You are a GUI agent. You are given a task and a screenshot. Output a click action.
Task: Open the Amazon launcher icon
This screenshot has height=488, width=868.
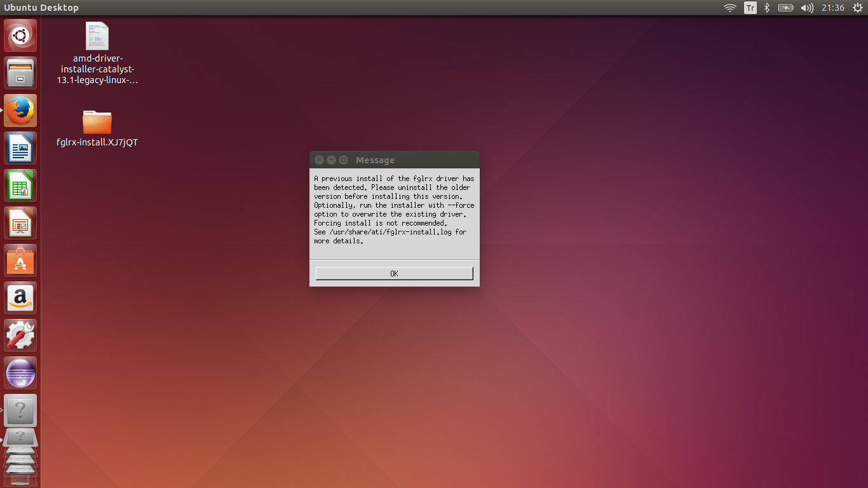[x=20, y=298]
